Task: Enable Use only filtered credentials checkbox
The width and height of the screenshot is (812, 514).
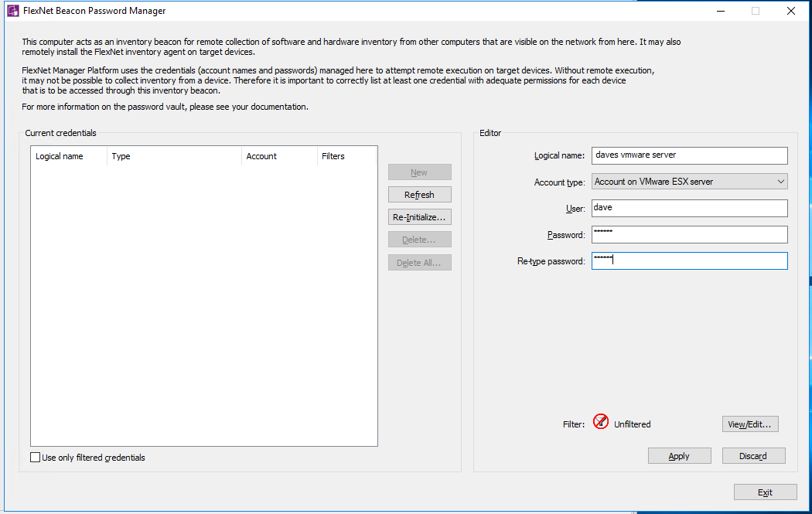Action: [x=36, y=457]
